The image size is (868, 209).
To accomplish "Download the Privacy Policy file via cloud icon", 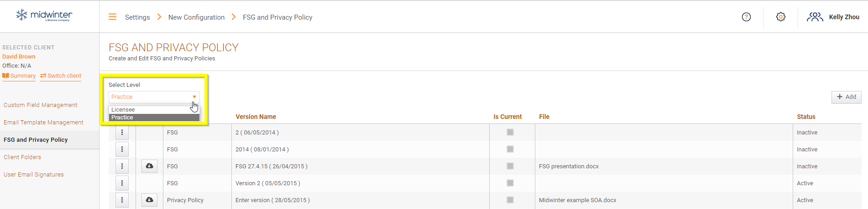I will click(149, 200).
